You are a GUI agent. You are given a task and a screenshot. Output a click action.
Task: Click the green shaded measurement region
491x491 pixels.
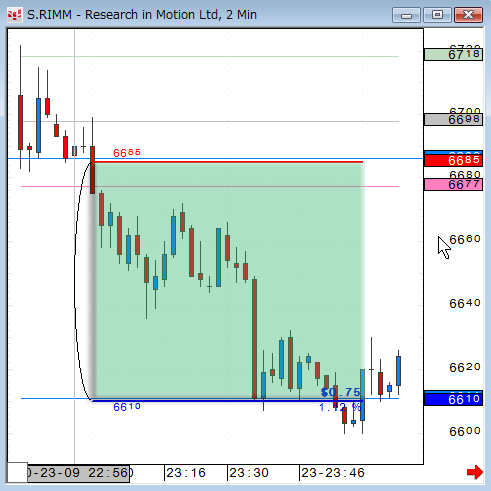tap(228, 281)
